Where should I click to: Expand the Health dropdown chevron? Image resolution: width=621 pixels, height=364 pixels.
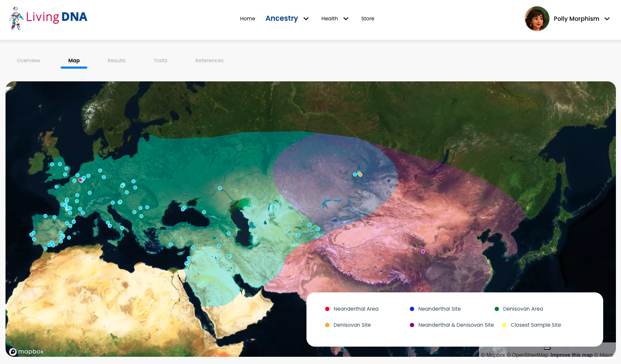[346, 19]
